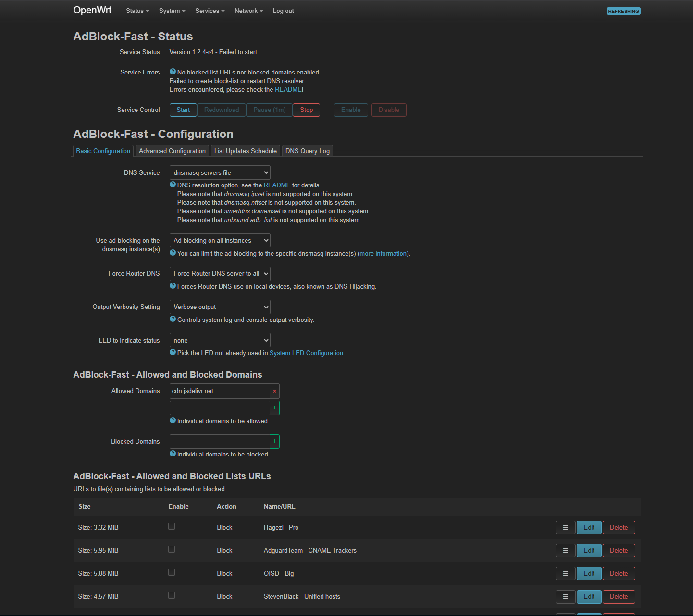The width and height of the screenshot is (693, 616).
Task: Click the help icon beside 'Individual domains to be blocked'
Action: [x=173, y=454]
